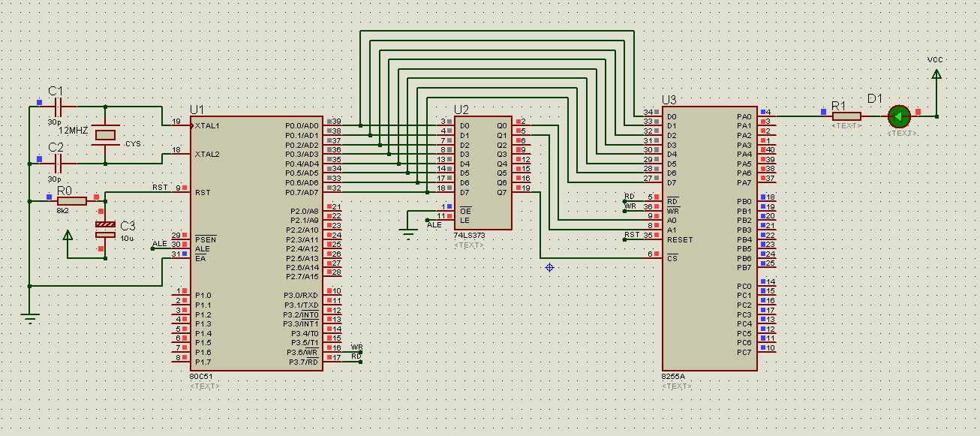Click the U2 reference label
The width and height of the screenshot is (980, 436).
pyautogui.click(x=461, y=110)
